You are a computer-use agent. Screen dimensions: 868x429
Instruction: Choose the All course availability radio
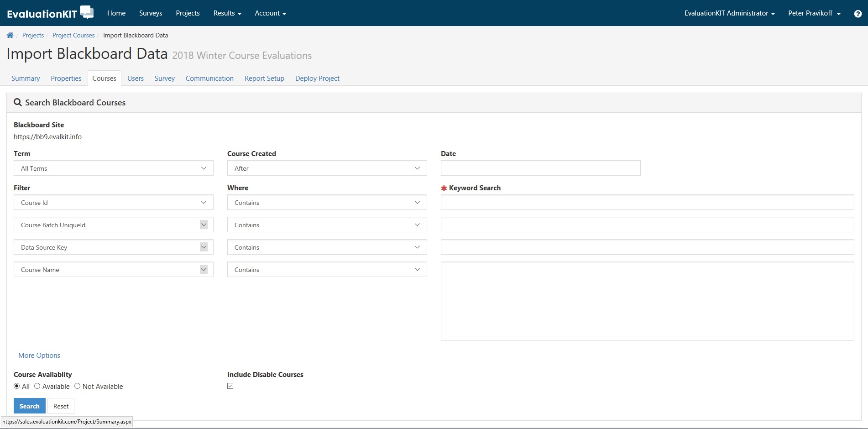(17, 386)
